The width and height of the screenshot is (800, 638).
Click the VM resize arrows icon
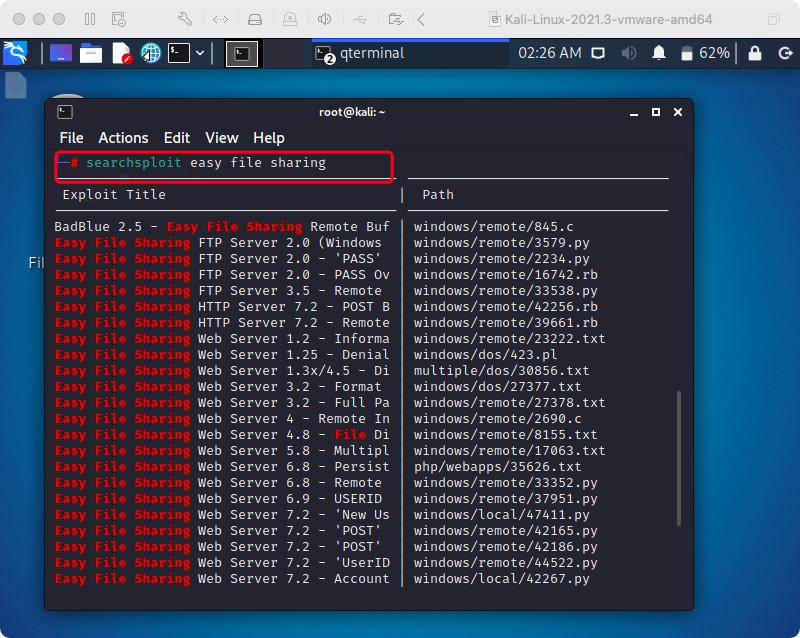[x=220, y=19]
